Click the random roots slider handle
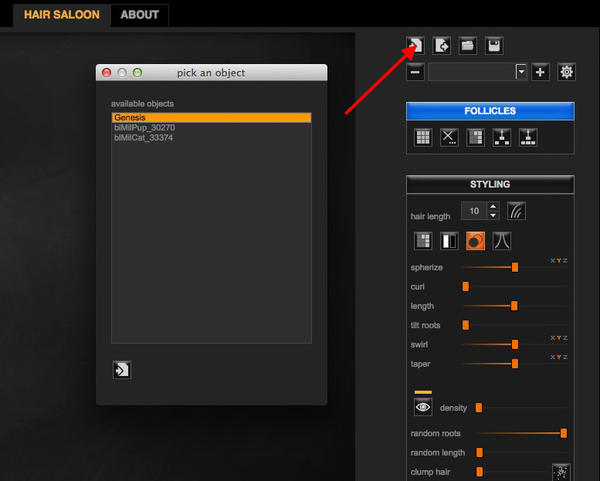Image resolution: width=600 pixels, height=481 pixels. pos(564,433)
